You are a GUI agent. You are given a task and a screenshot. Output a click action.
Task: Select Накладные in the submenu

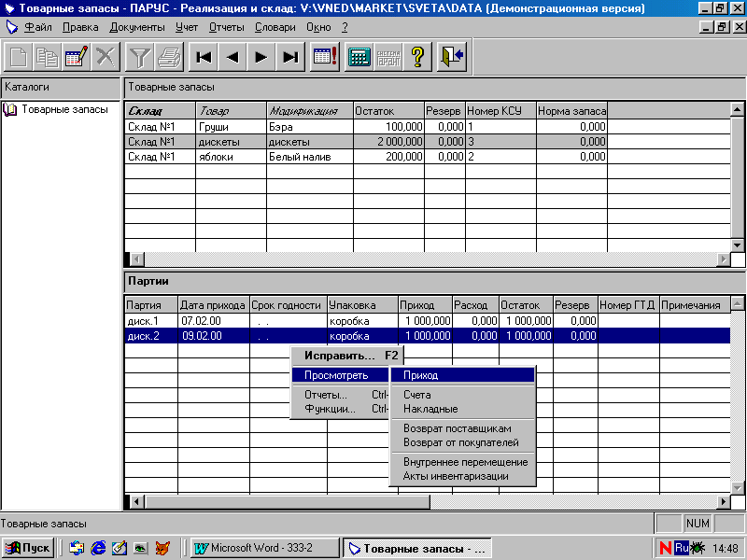[x=462, y=409]
